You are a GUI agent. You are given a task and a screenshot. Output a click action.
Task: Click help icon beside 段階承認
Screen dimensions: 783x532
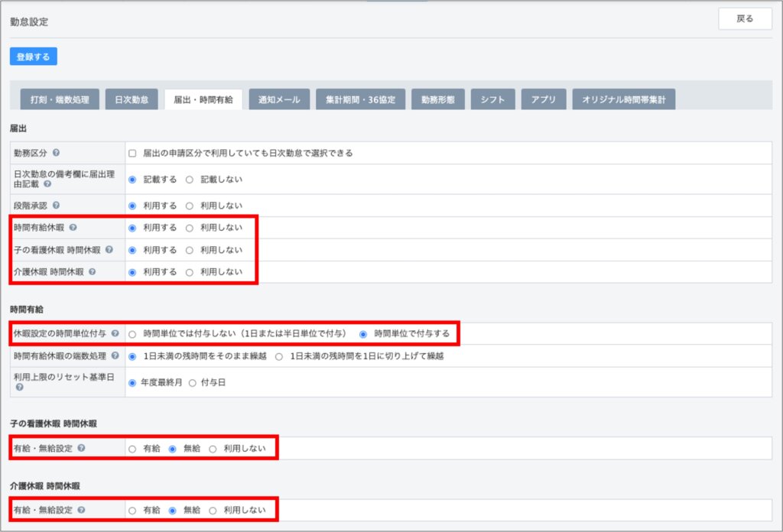point(57,206)
